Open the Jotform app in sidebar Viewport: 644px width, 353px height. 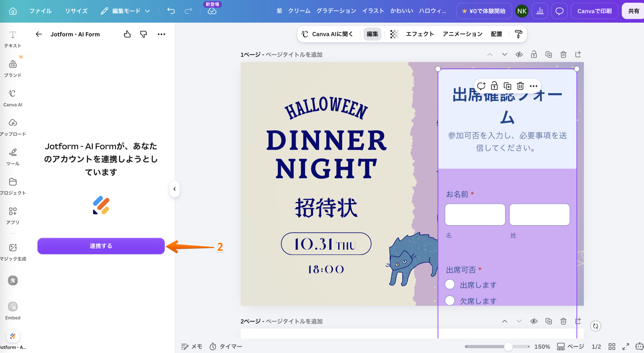click(13, 340)
